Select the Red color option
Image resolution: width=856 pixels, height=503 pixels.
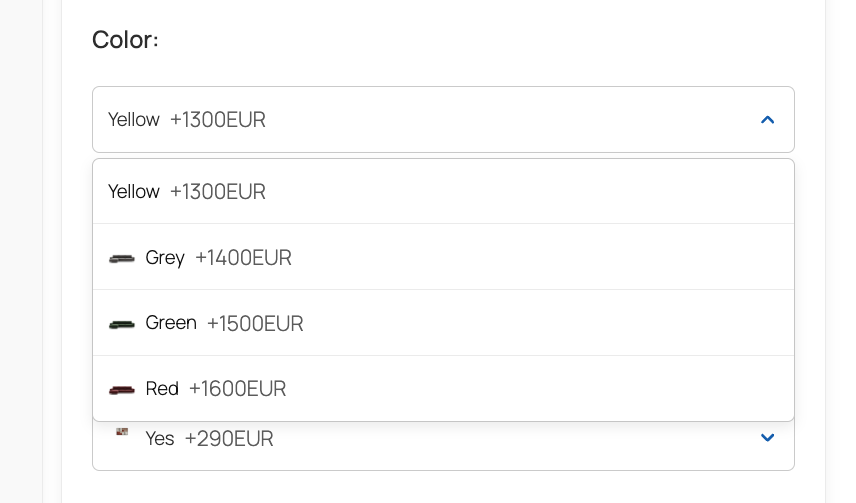click(x=162, y=389)
